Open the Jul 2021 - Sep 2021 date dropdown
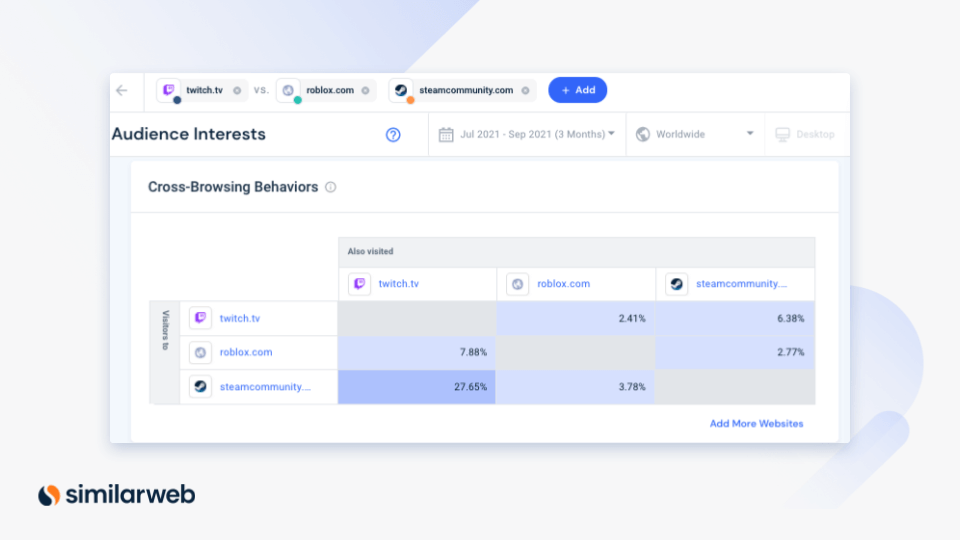This screenshot has width=960, height=540. pos(527,134)
